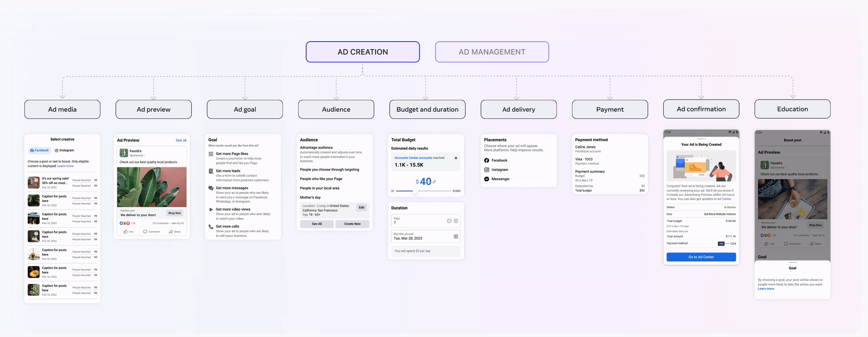The height and width of the screenshot is (337, 868).
Task: Choose People you choose through targeting
Action: 330,170
